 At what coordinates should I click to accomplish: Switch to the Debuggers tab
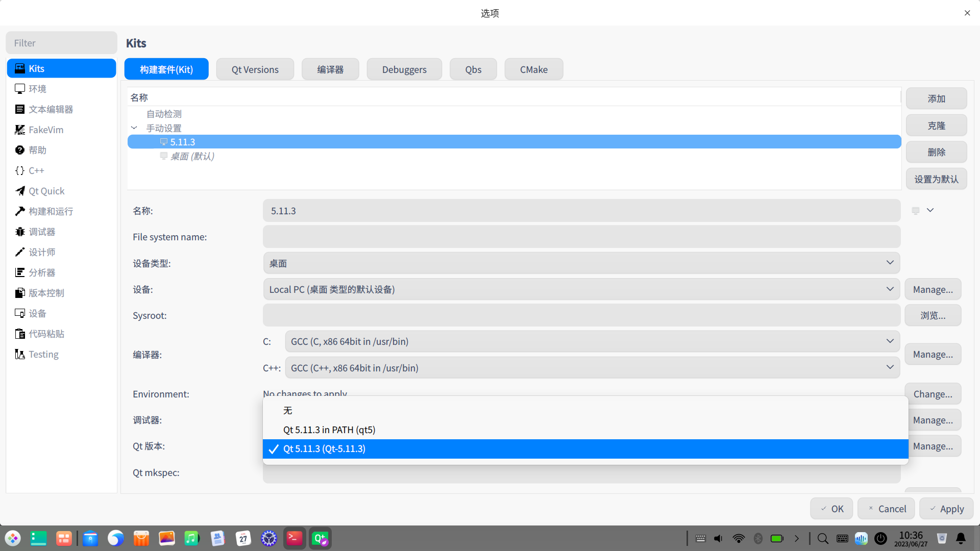coord(404,69)
